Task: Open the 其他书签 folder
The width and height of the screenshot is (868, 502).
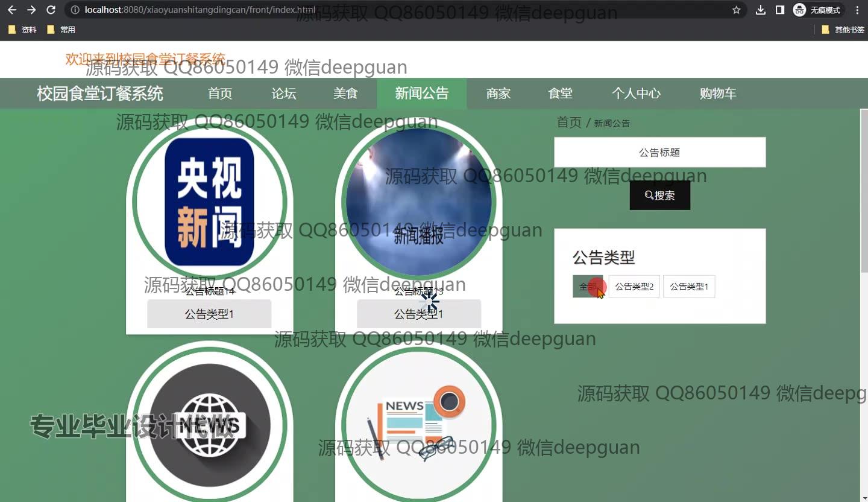Action: tap(843, 30)
